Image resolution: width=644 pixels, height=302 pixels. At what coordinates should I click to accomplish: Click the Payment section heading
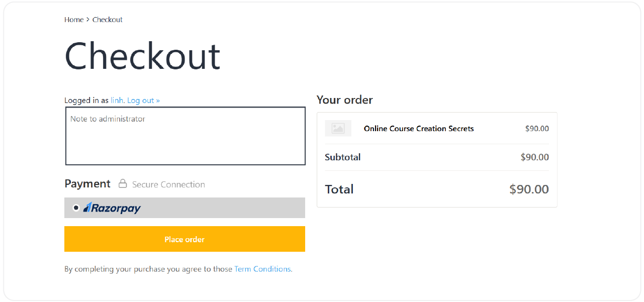tap(87, 184)
